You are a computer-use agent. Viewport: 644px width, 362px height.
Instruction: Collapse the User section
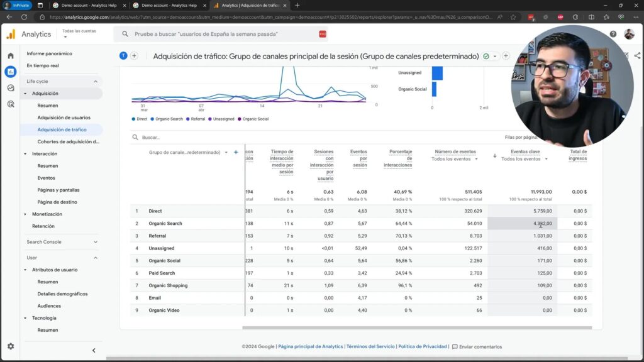(x=96, y=258)
